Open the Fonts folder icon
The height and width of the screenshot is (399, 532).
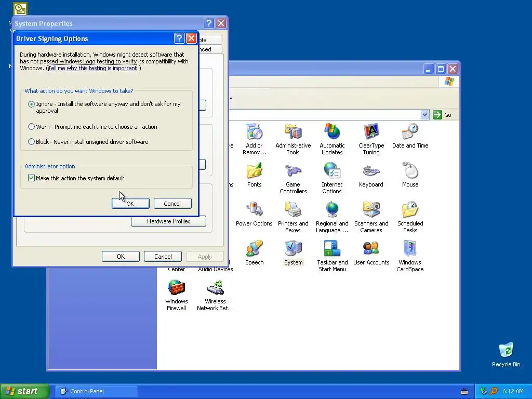pyautogui.click(x=254, y=170)
